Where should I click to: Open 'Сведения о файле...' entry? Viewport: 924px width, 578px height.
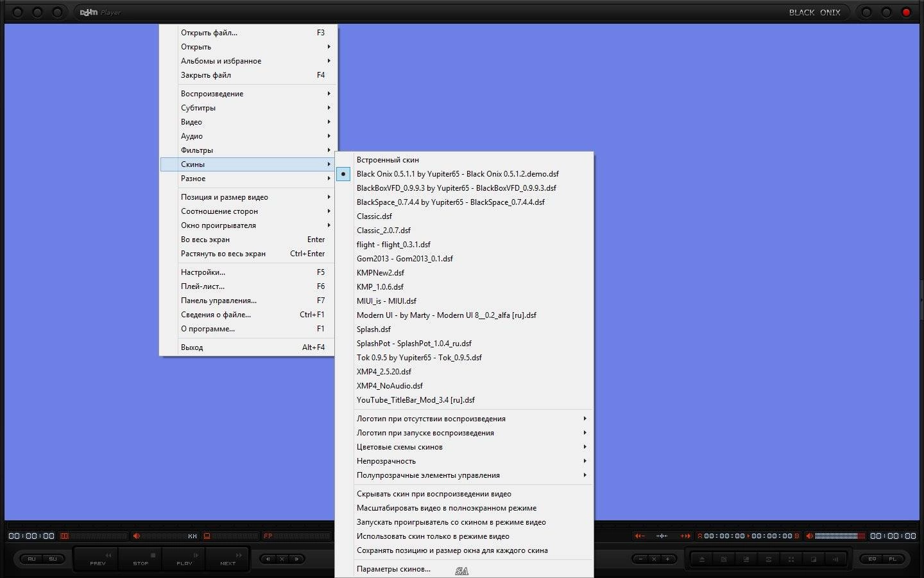(248, 315)
